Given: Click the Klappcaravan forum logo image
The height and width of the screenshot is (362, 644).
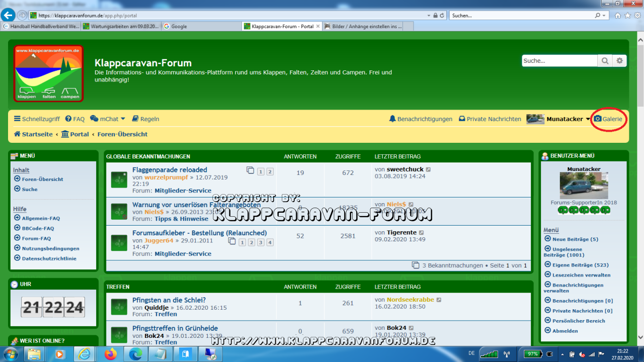Looking at the screenshot, I should point(48,73).
